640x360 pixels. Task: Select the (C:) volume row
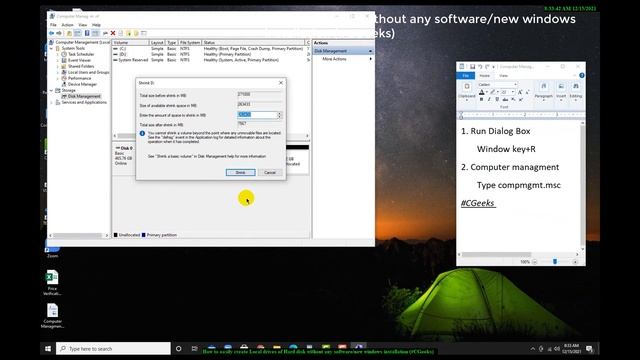[x=211, y=49]
